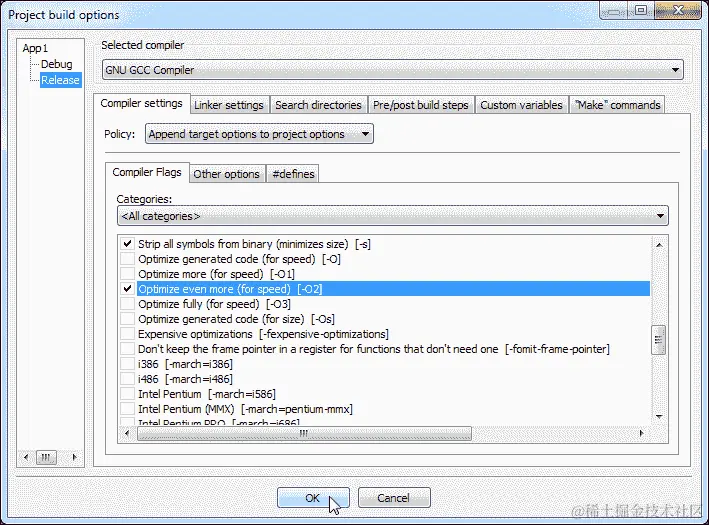The image size is (709, 525).
Task: Switch to Compiler settings tab
Action: pos(142,104)
